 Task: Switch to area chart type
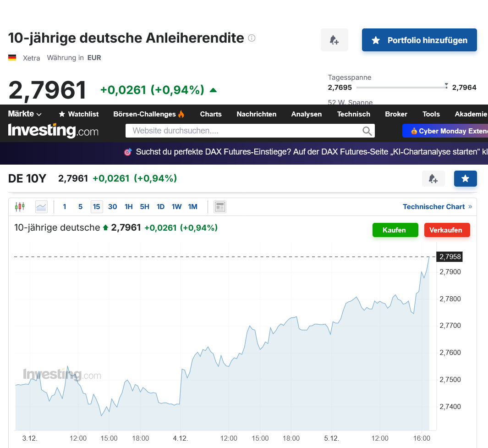click(x=41, y=207)
